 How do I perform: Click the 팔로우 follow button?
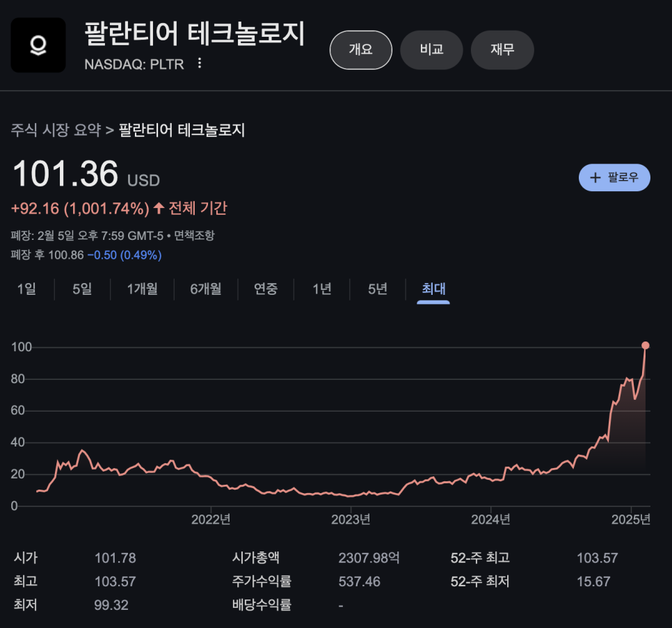(x=614, y=177)
